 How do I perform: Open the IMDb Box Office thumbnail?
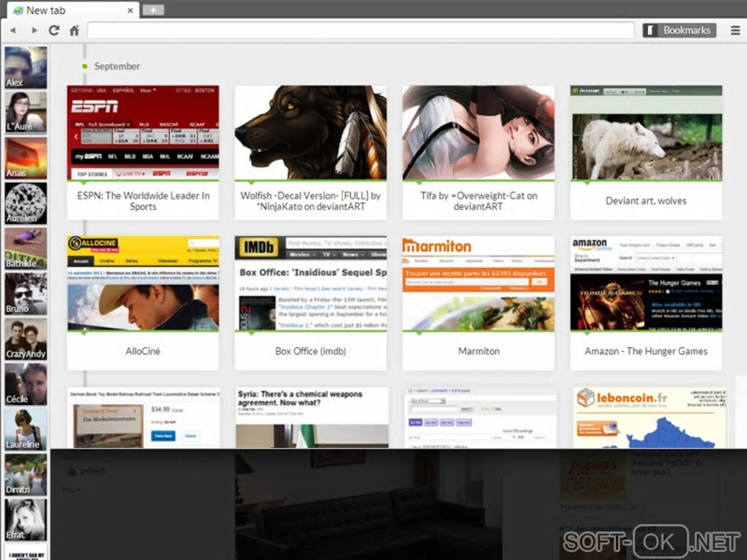coord(311,283)
